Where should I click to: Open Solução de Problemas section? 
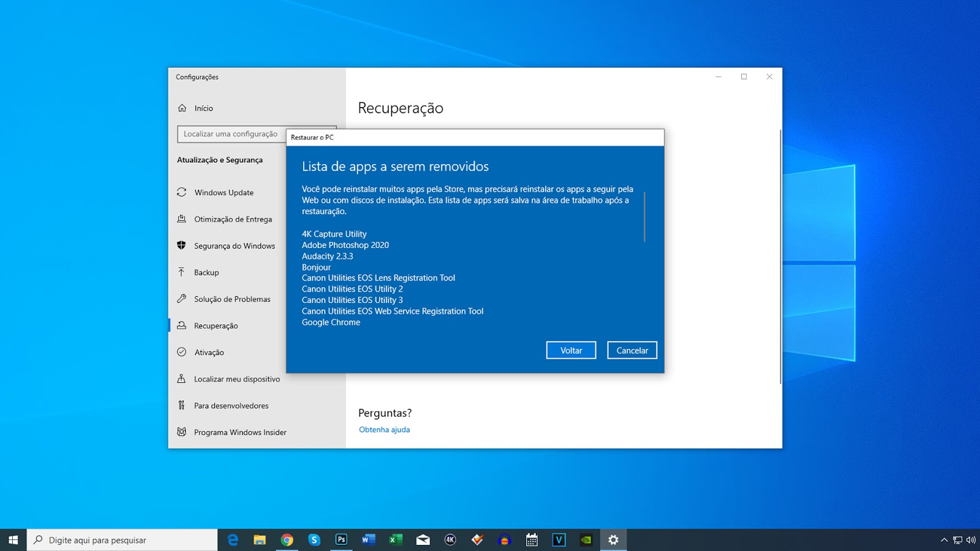(x=232, y=299)
